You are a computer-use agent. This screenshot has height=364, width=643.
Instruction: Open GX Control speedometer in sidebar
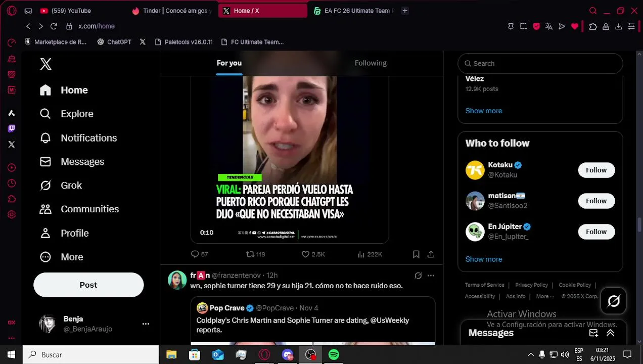(x=12, y=42)
